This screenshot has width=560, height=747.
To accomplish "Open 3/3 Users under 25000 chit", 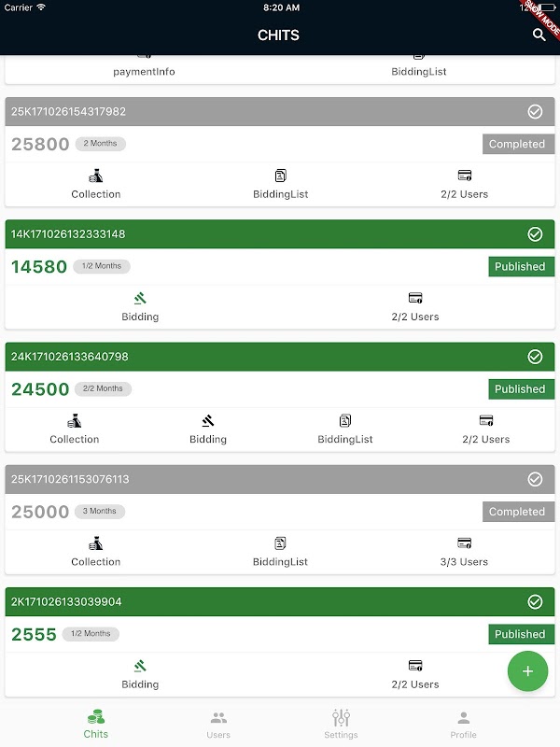I will pyautogui.click(x=464, y=543).
